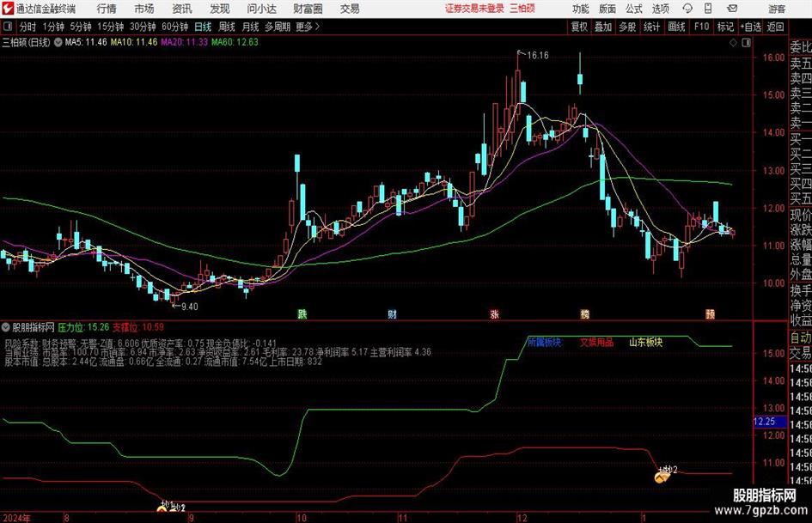This screenshot has width=812, height=523.
Task: Open dropdown arrow beside 股朋指标网 indicator
Action: click(6, 327)
